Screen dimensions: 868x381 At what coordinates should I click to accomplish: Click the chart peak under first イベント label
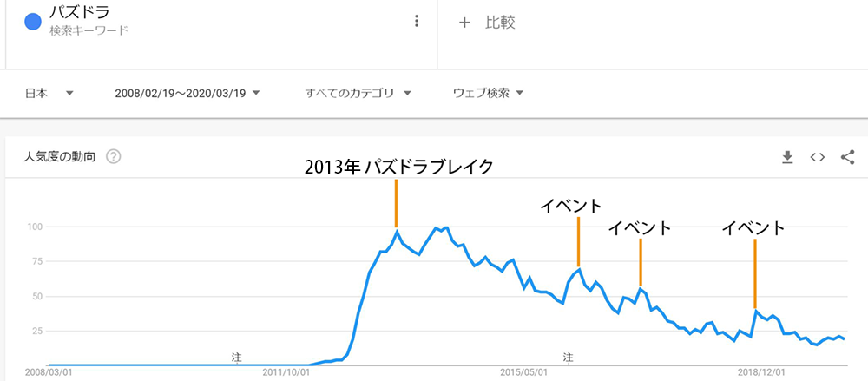pyautogui.click(x=579, y=269)
